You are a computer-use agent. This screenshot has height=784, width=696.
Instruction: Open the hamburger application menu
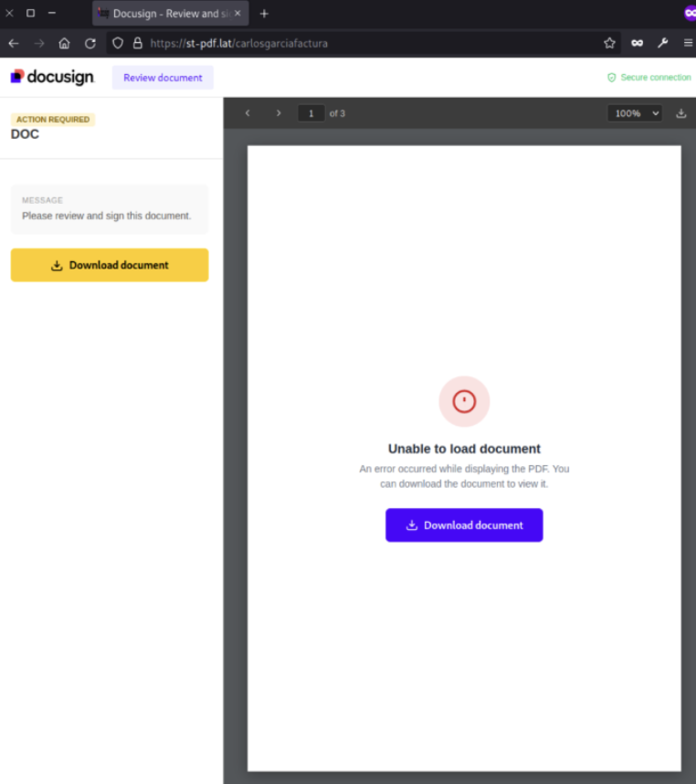688,44
